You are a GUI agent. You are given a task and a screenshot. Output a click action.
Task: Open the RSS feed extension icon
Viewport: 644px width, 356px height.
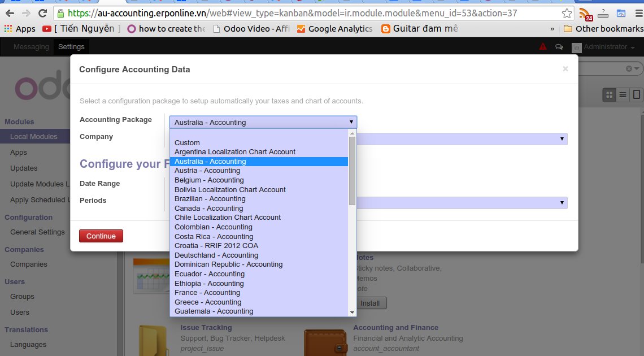point(585,14)
